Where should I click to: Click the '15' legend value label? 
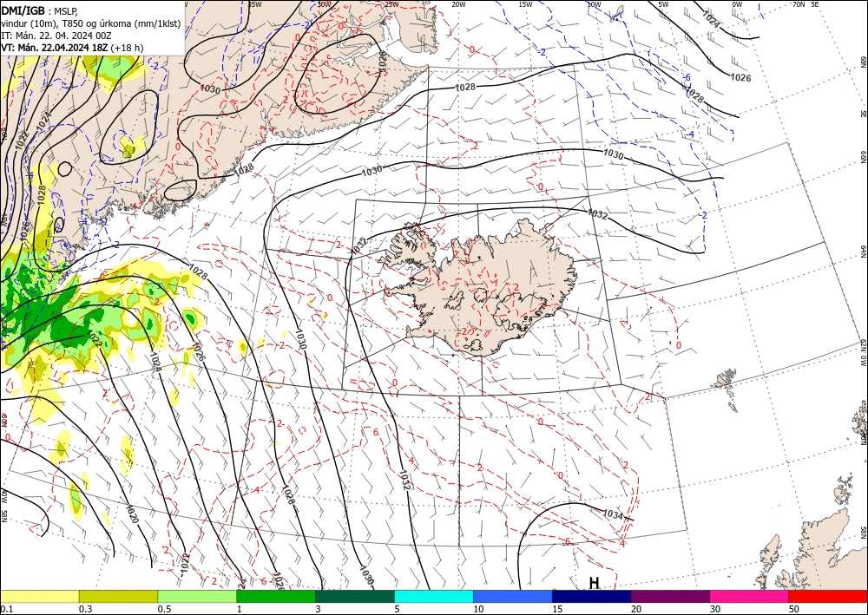click(x=557, y=609)
